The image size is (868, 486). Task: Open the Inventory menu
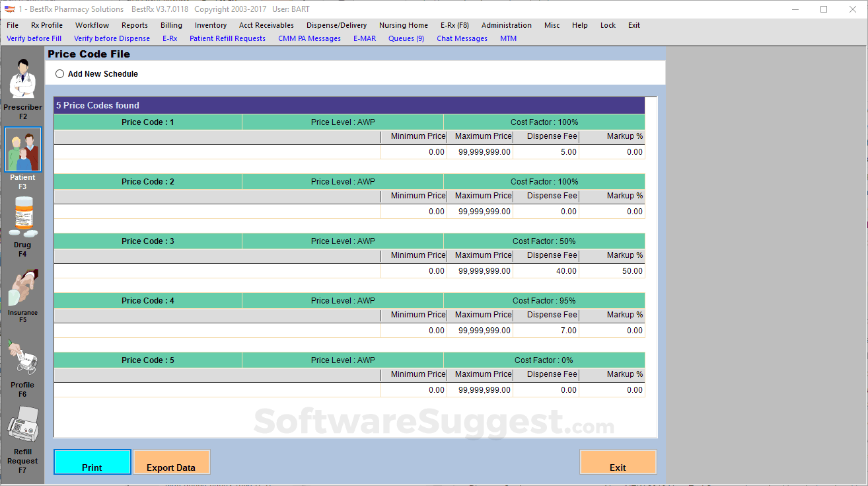211,25
